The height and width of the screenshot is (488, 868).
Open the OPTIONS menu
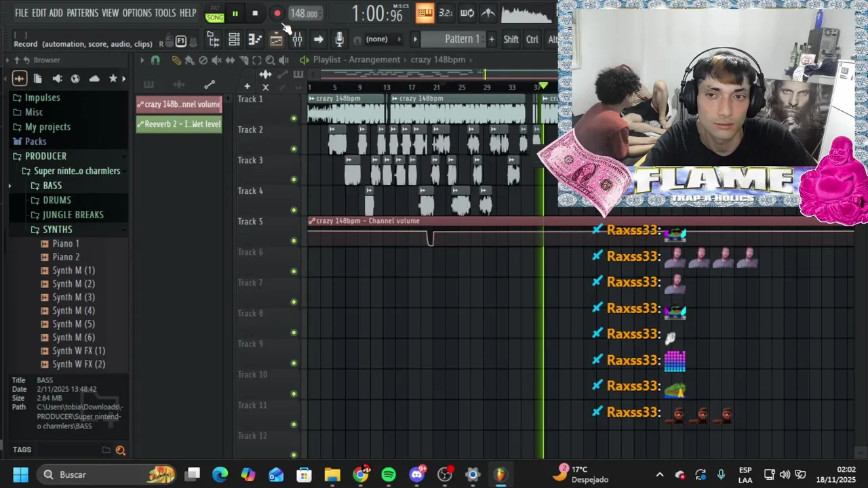click(137, 13)
